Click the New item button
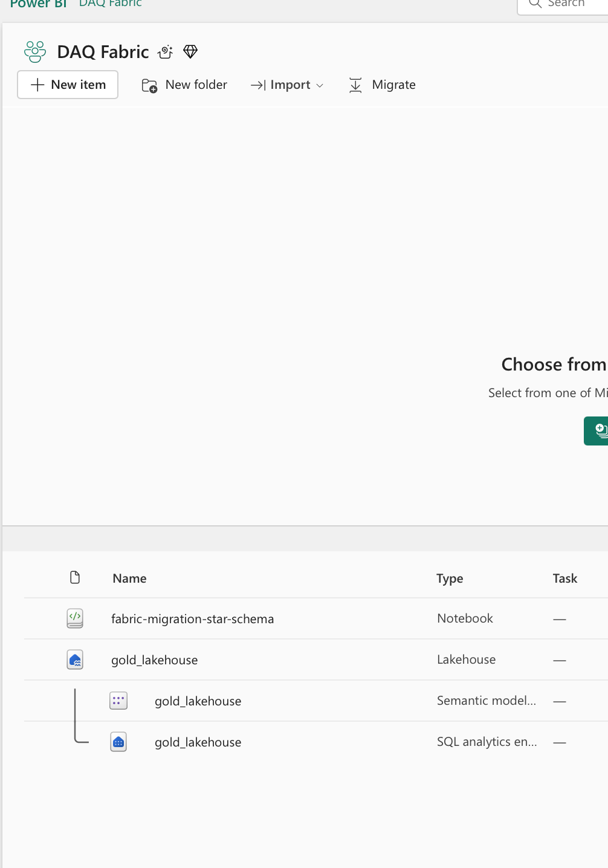This screenshot has height=868, width=608. (68, 85)
